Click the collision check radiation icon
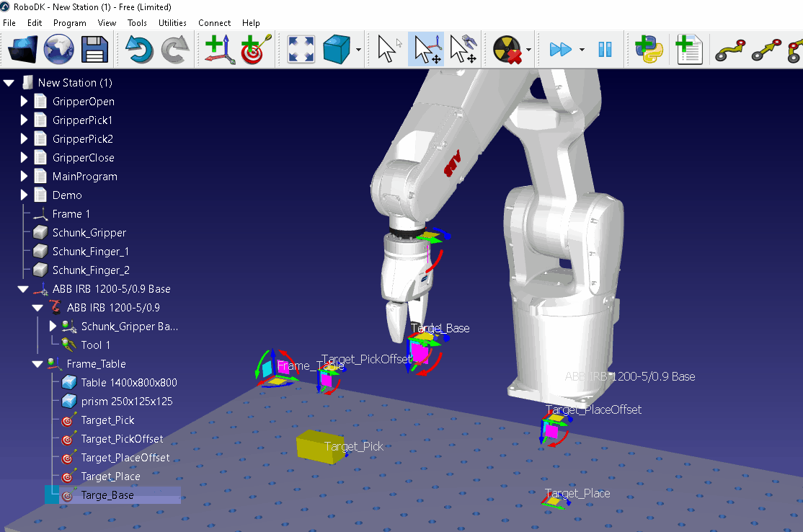Screen dimensions: 803x532 point(507,49)
